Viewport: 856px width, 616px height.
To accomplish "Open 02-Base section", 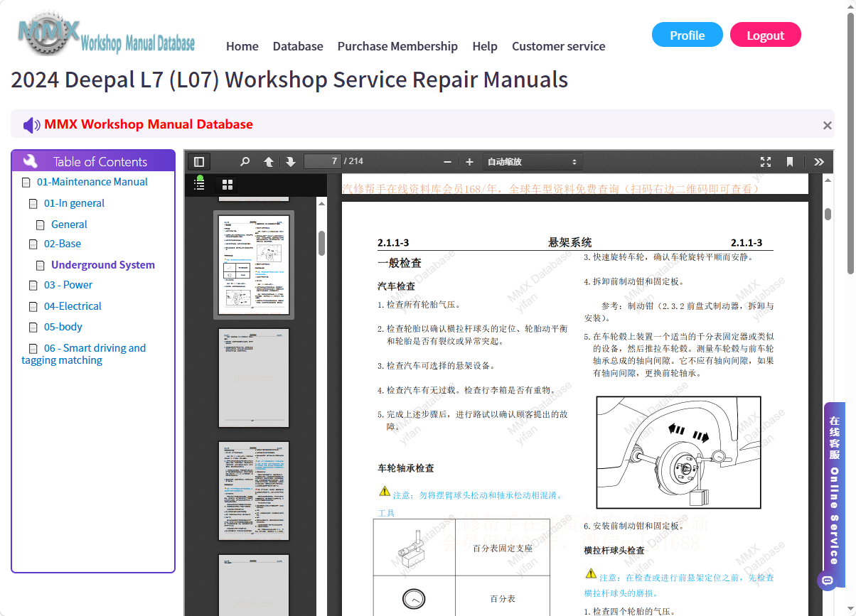I will click(x=63, y=244).
